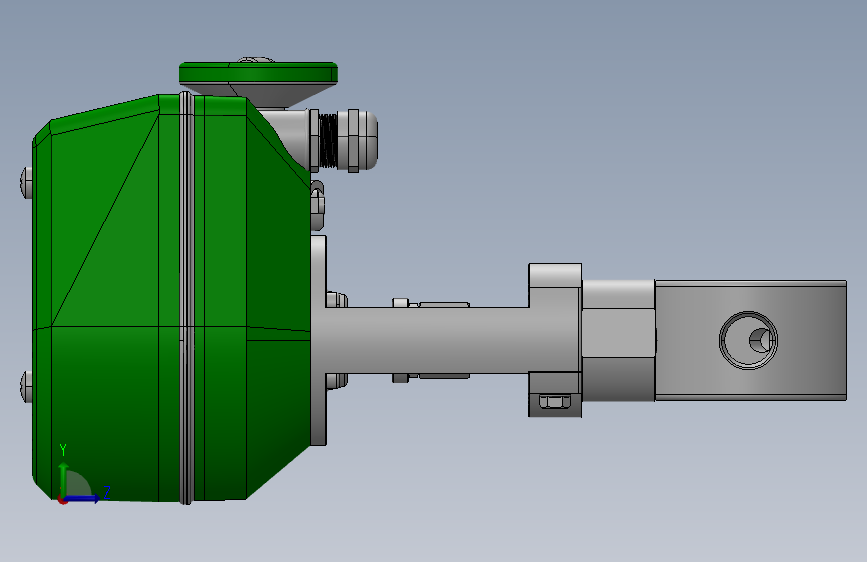Select the hex nut on clamp block
Viewport: 867px width, 562px height.
(x=555, y=401)
